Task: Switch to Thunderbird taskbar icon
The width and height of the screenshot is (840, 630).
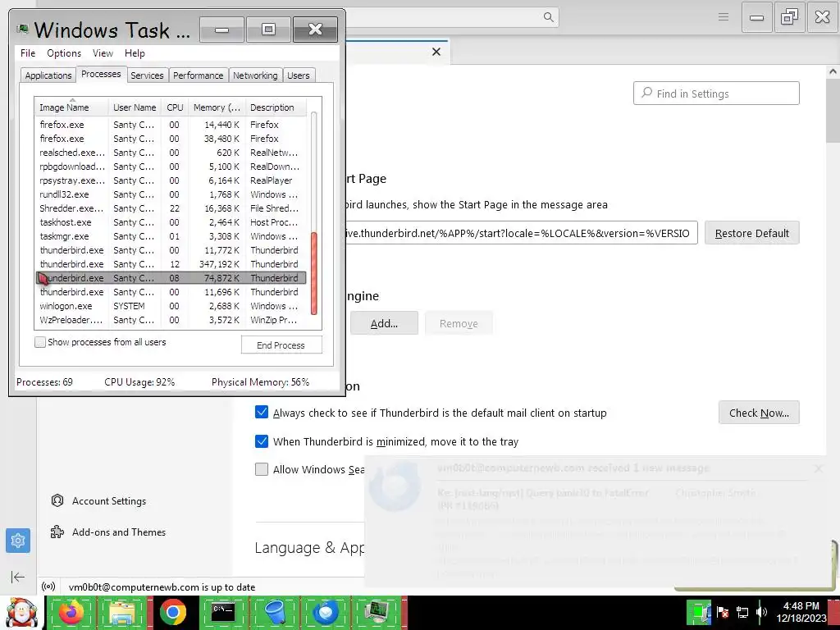Action: (x=326, y=612)
